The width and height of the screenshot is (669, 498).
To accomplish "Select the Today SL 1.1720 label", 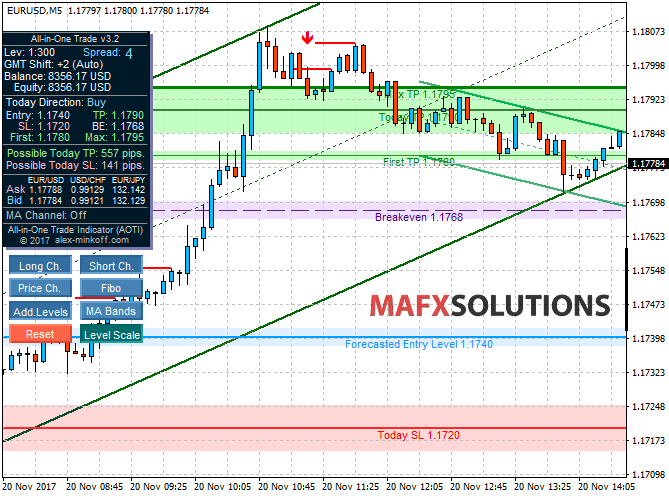I will [x=419, y=435].
